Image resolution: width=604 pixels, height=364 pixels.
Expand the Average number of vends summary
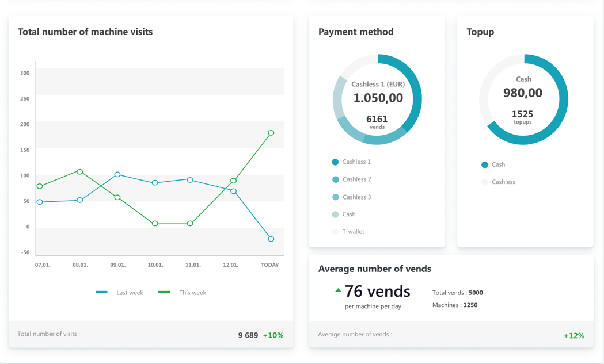(x=375, y=269)
